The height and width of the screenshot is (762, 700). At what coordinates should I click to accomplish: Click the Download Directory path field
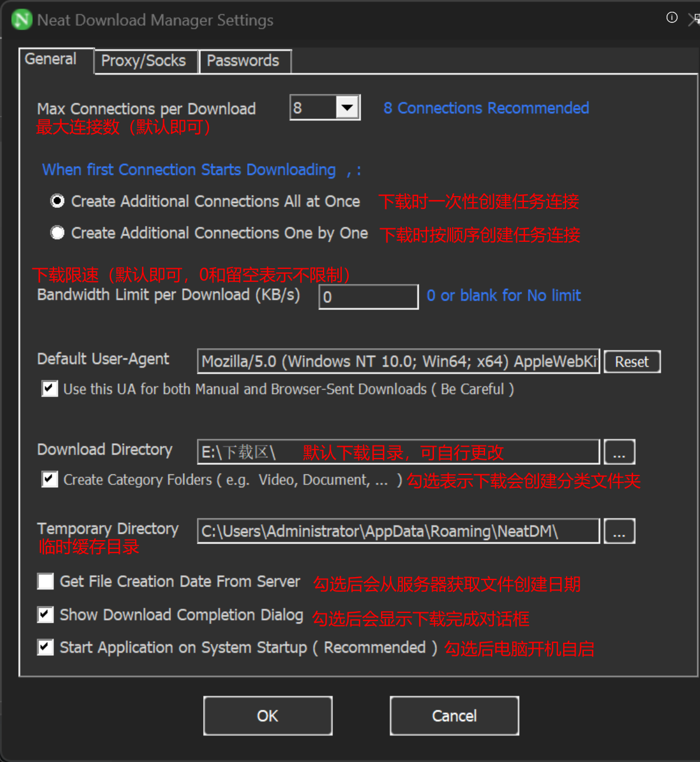click(x=398, y=452)
